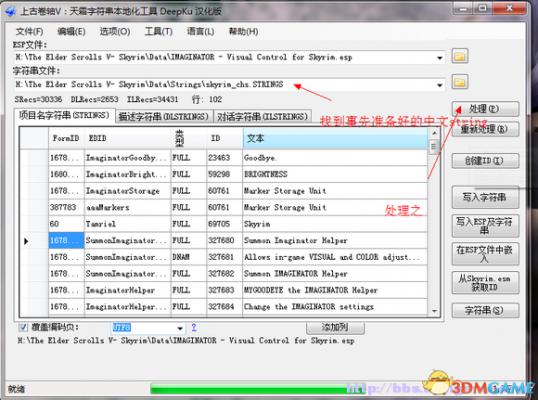Click the table scrollbar up arrow
The image size is (538, 400).
434,133
